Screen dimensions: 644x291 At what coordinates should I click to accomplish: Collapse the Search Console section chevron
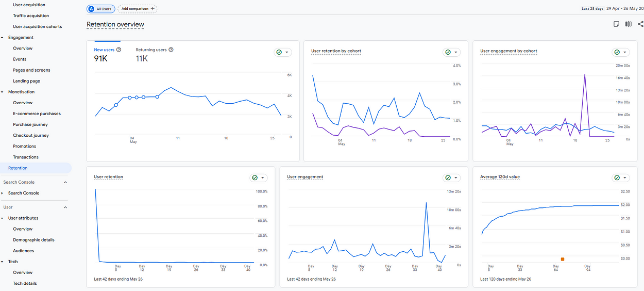point(65,182)
